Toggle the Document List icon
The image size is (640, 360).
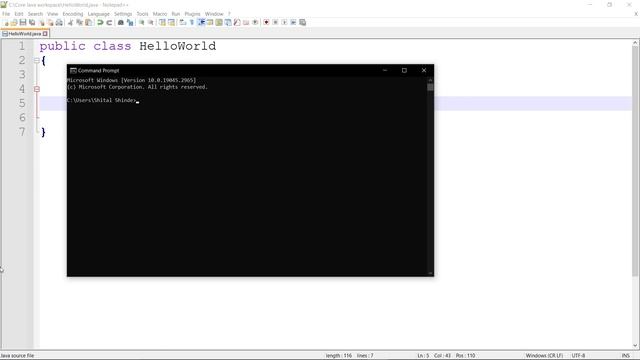click(228, 22)
